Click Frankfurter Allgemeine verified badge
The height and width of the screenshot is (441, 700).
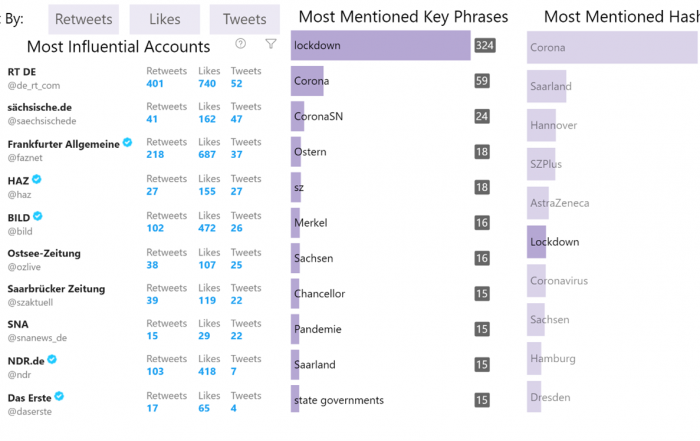pos(127,142)
